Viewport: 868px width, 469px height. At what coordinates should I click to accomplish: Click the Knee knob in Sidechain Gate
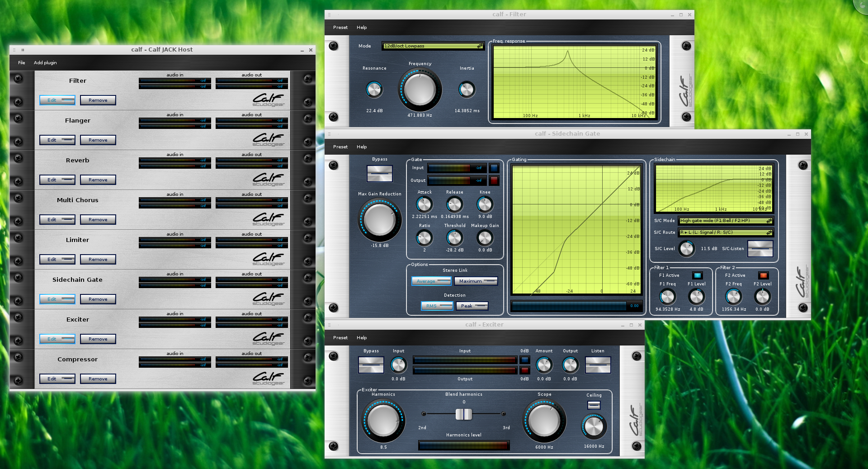[485, 205]
